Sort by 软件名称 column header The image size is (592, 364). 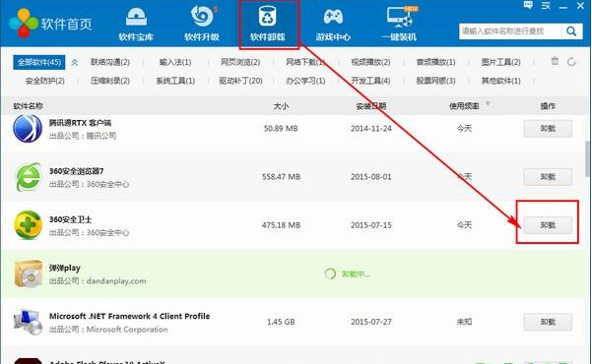click(x=29, y=106)
